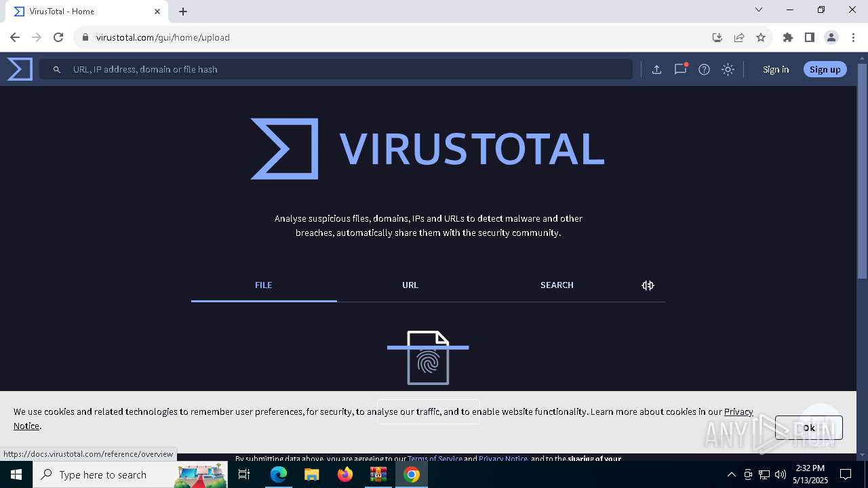Go back with browser back arrow

click(x=15, y=37)
